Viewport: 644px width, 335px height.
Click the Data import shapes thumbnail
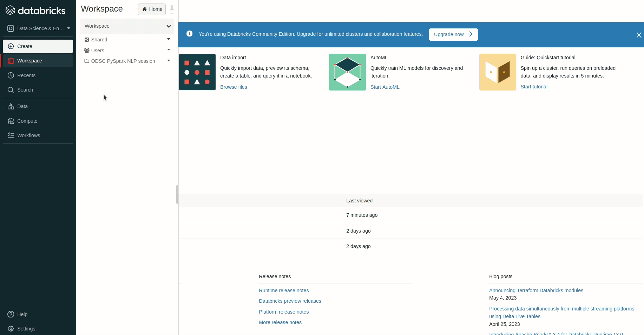point(197,72)
